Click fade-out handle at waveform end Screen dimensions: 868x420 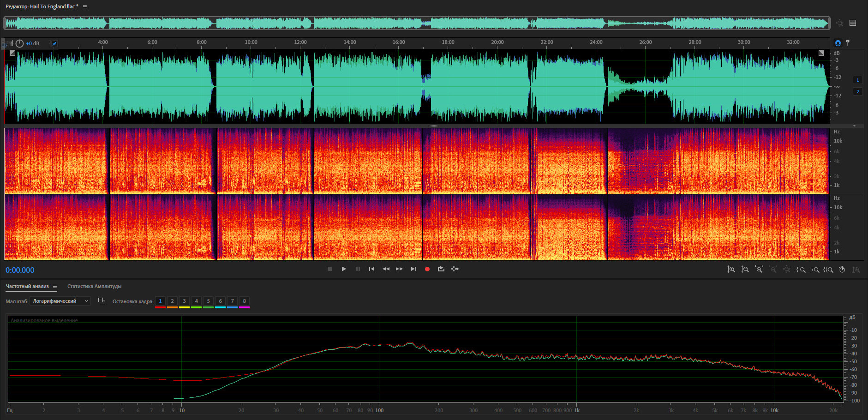coord(821,53)
